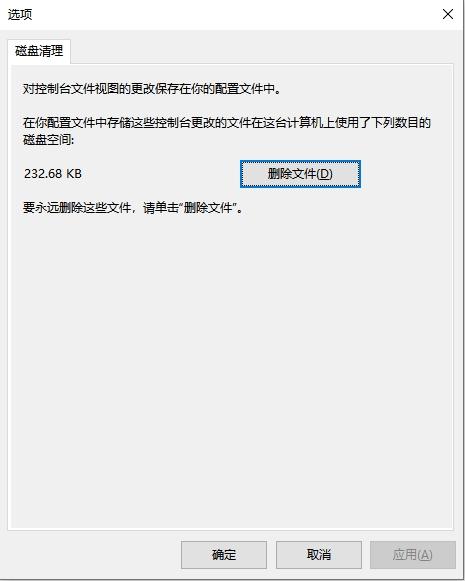Confirm with the 确定 button

click(x=224, y=555)
